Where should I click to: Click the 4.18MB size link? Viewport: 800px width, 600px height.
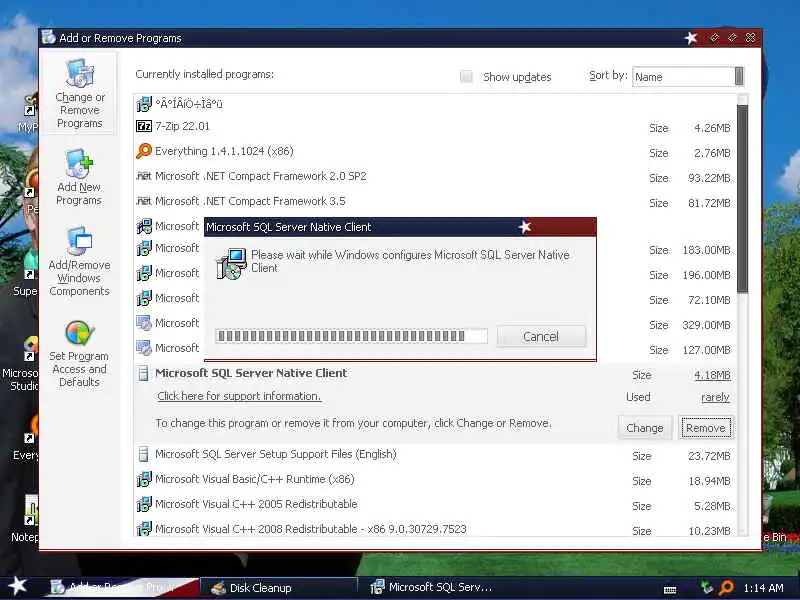[712, 375]
